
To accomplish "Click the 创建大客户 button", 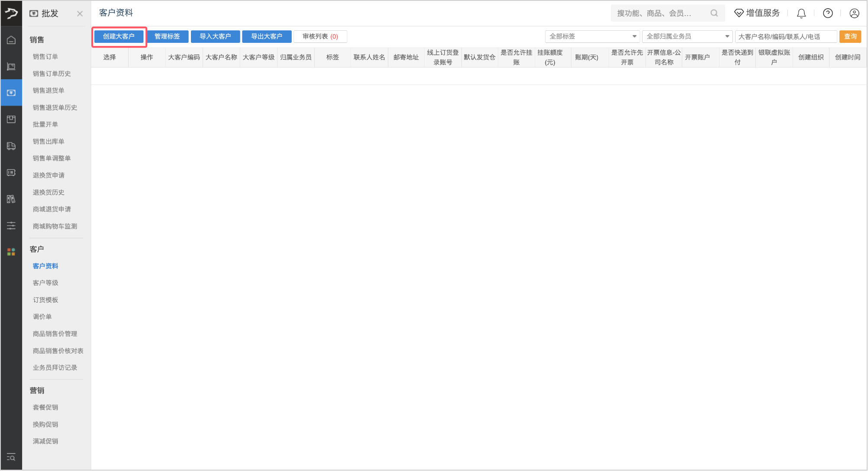I will (x=119, y=36).
